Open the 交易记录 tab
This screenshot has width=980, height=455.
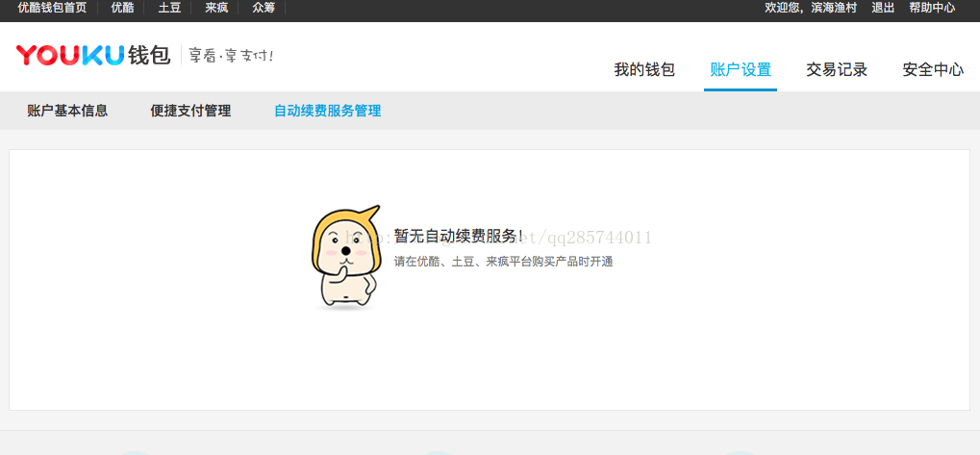[837, 69]
